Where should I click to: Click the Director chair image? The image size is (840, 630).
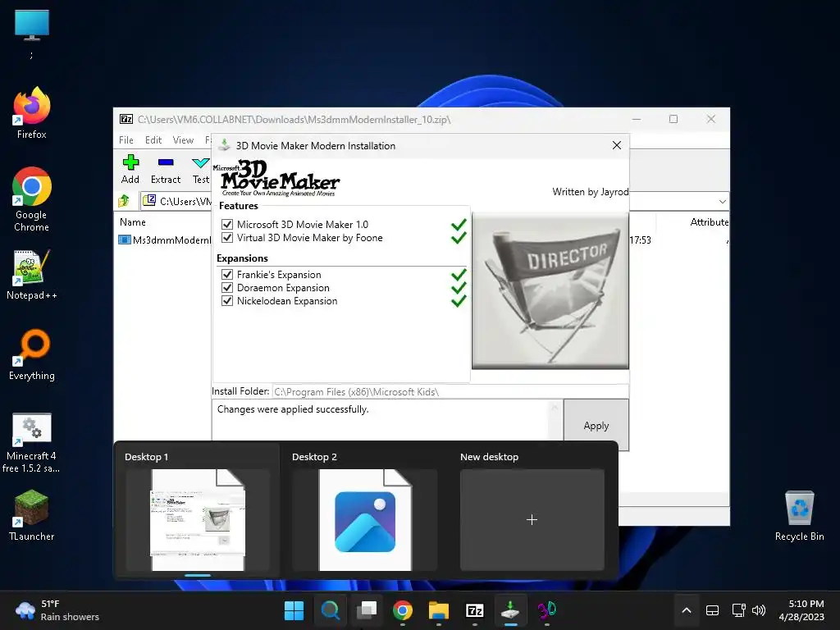click(x=550, y=290)
